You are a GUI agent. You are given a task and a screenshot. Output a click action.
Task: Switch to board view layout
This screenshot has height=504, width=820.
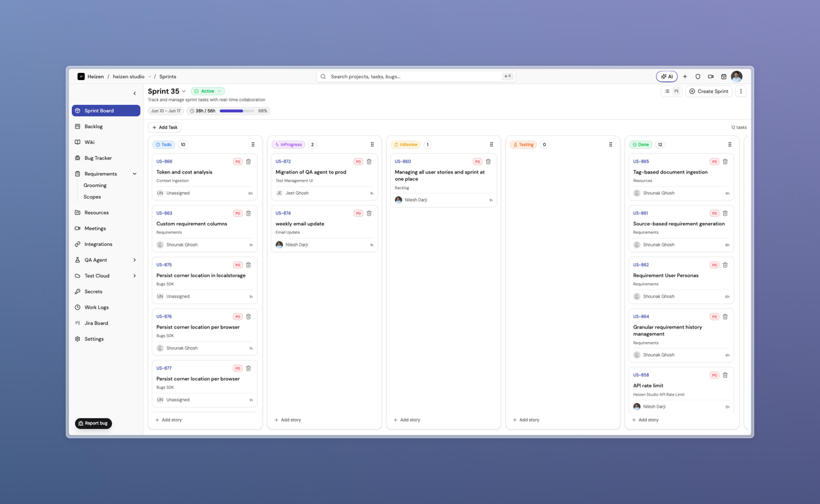tap(676, 92)
